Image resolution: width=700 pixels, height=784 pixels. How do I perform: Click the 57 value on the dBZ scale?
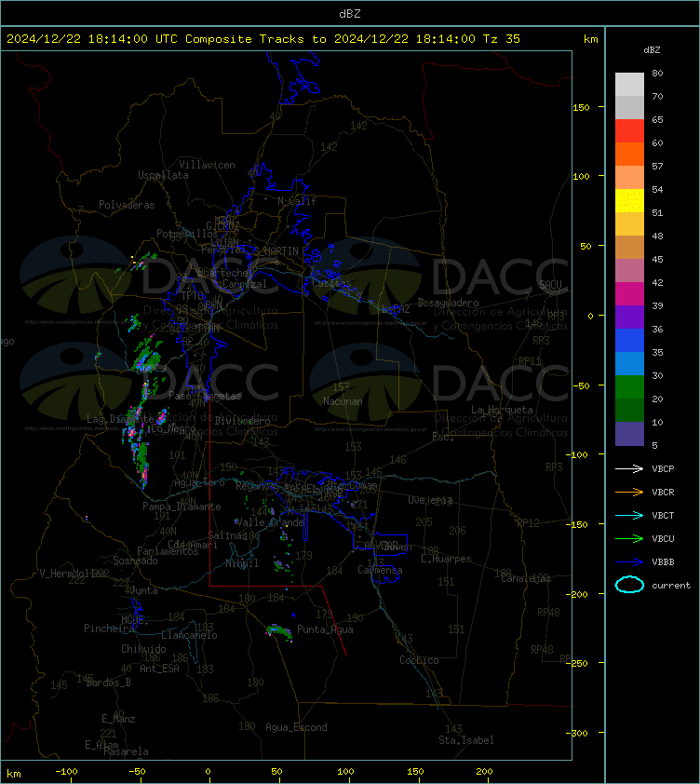[657, 166]
